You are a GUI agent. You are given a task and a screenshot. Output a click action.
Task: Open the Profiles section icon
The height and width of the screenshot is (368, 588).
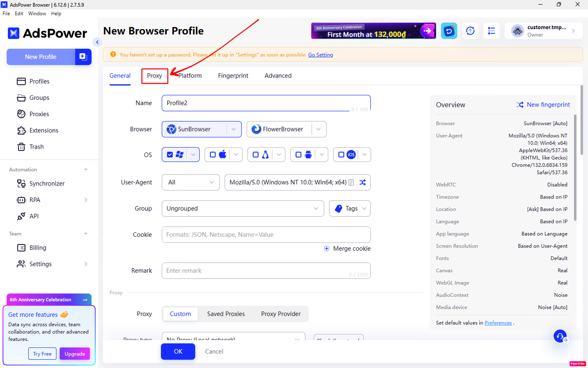21,81
